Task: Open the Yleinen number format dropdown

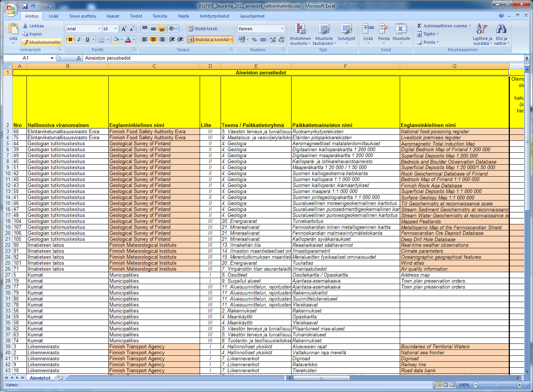Action: (282, 29)
